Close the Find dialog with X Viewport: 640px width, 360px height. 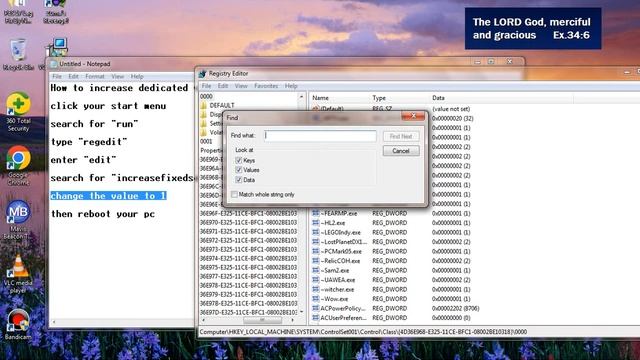coord(413,116)
